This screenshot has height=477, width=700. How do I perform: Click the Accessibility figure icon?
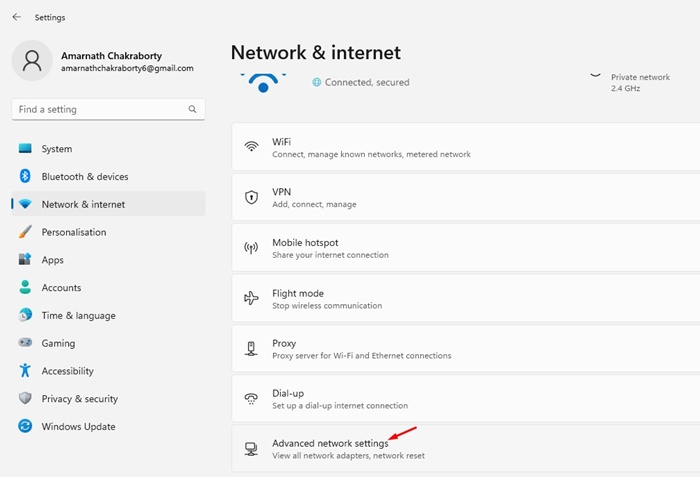25,370
